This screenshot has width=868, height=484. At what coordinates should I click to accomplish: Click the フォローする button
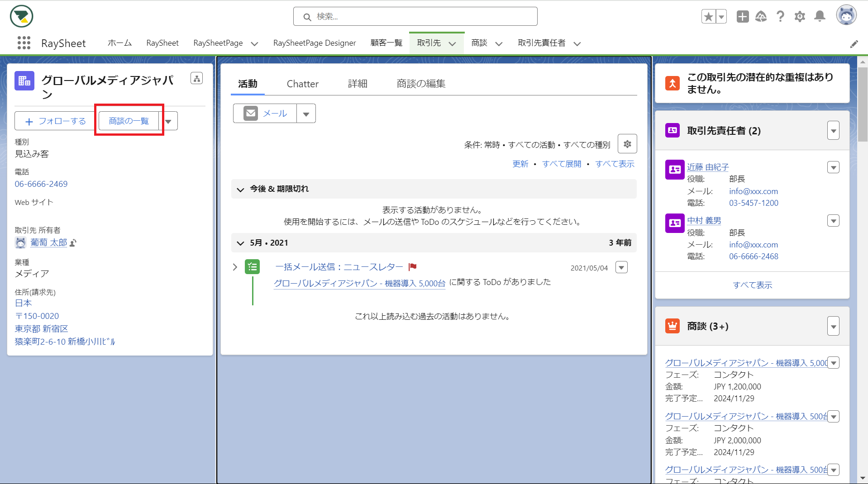click(x=55, y=121)
